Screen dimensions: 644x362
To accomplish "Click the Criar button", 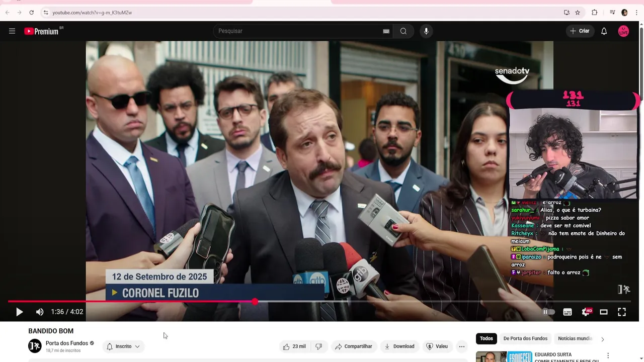I will (579, 31).
